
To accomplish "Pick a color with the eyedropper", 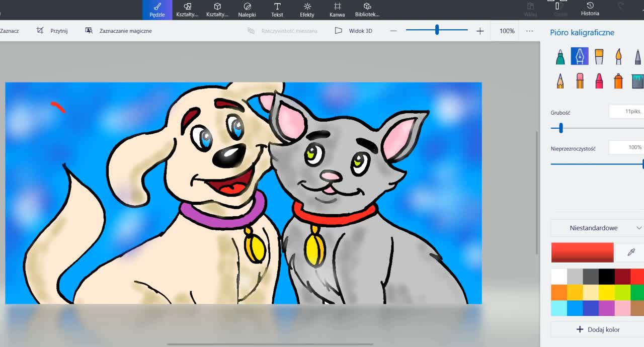I will pyautogui.click(x=631, y=252).
